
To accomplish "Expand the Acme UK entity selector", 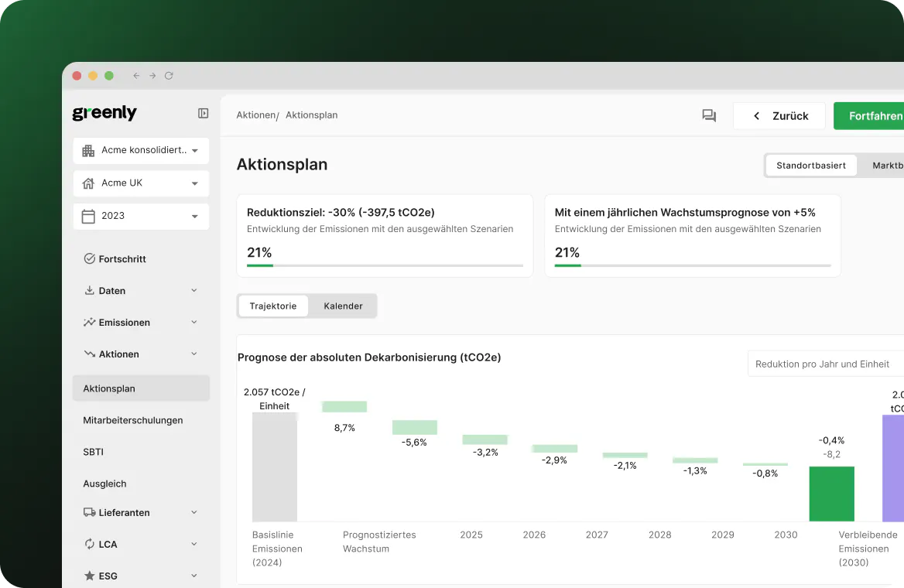I will click(x=141, y=183).
